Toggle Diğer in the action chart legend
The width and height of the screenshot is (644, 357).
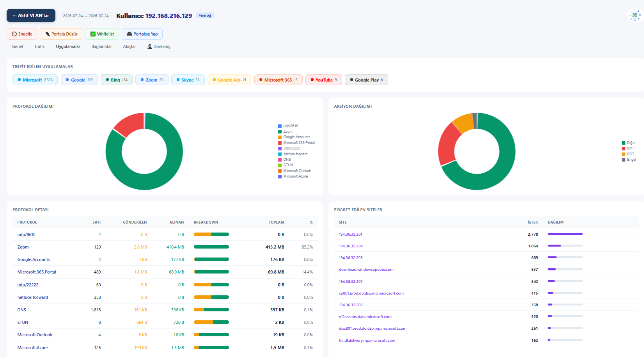[629, 143]
